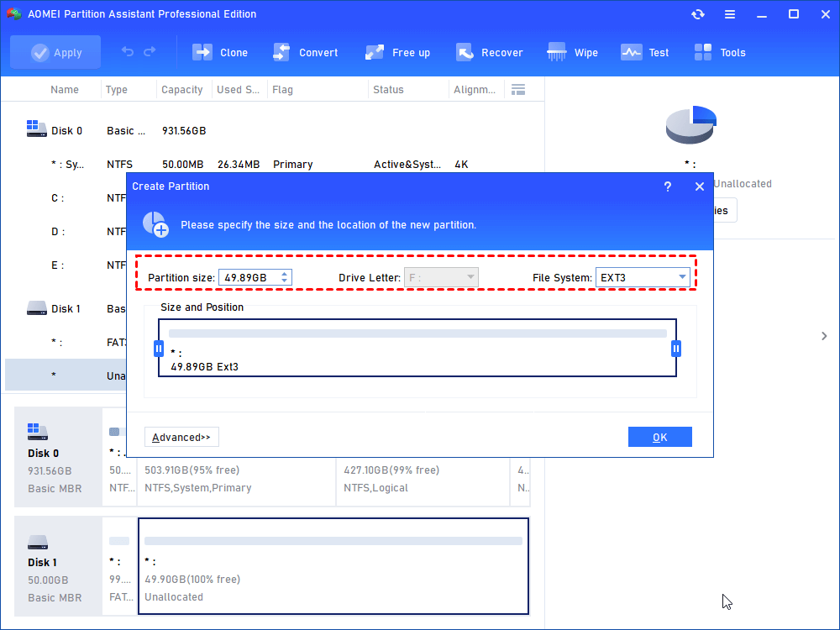840x630 pixels.
Task: Undo the last operation
Action: pos(128,51)
